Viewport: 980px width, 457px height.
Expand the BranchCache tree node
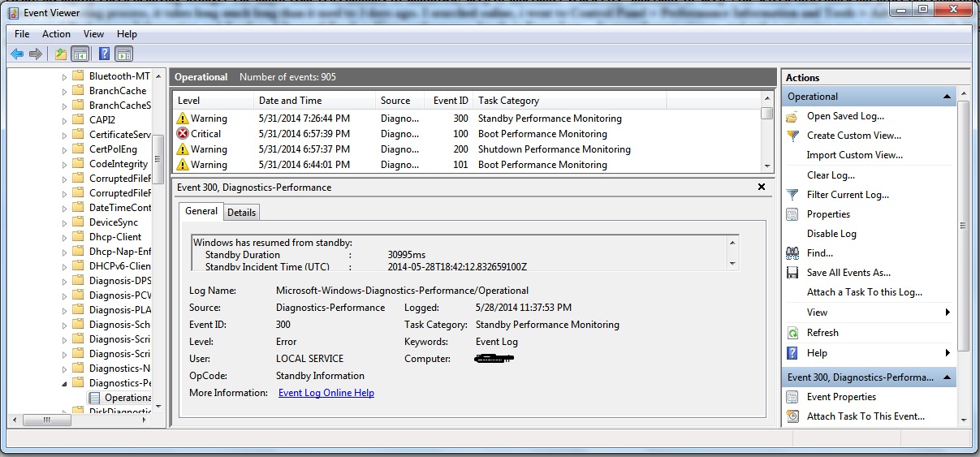65,91
